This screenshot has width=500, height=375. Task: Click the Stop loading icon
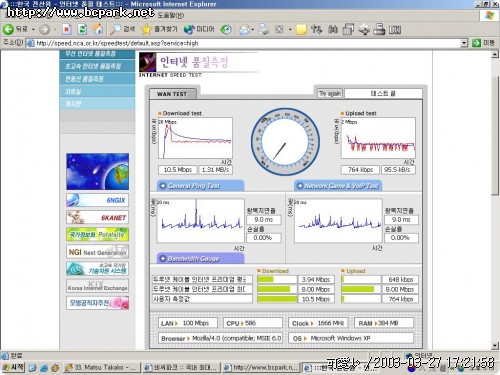coord(67,29)
